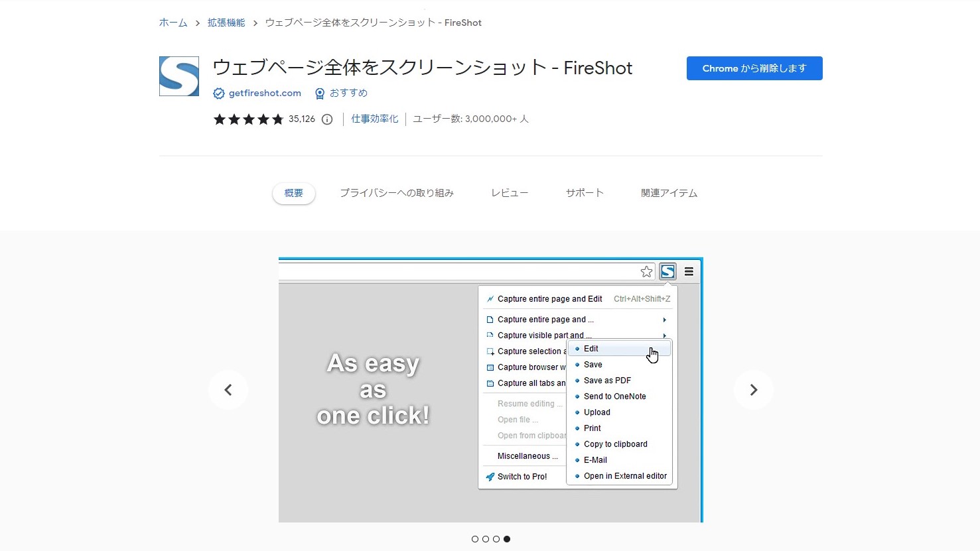Image resolution: width=980 pixels, height=551 pixels.
Task: Click 拡張機能 breadcrumb link
Action: tap(226, 23)
